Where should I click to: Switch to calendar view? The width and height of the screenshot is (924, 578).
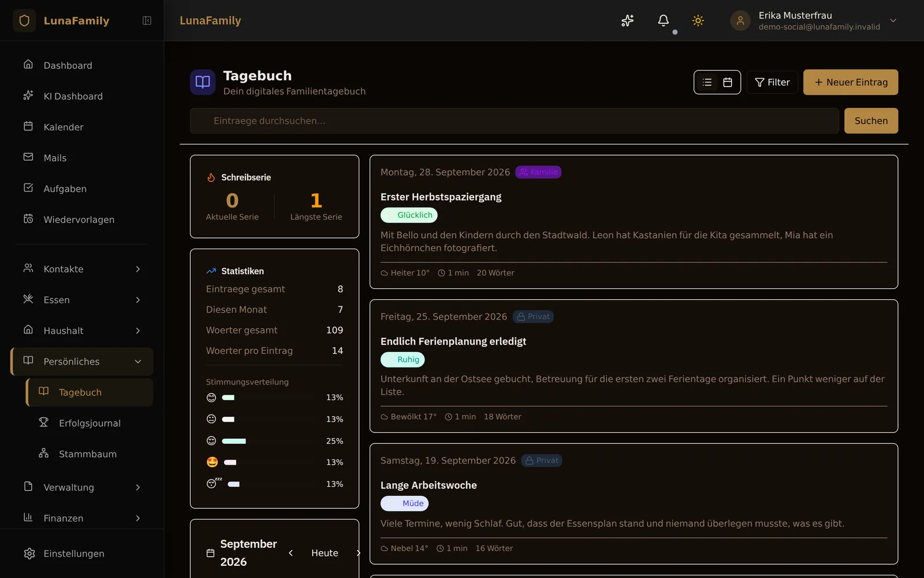pos(728,83)
